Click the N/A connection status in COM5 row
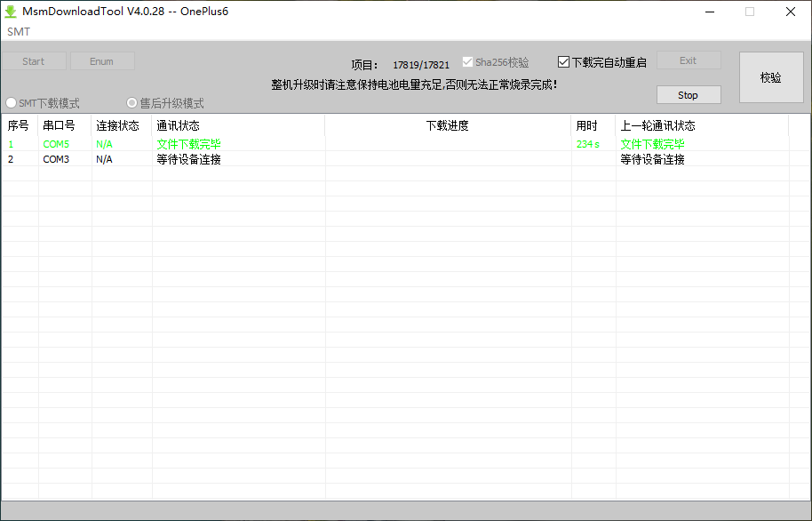 [x=104, y=144]
